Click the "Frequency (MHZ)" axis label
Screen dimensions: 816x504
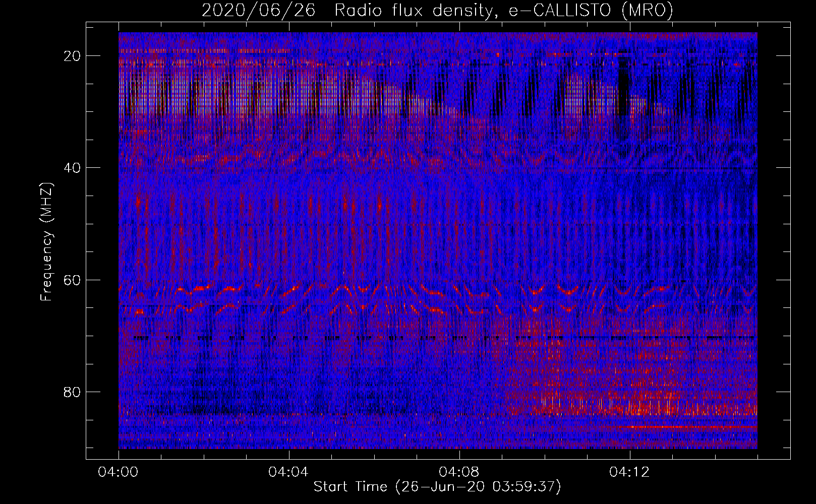click(x=46, y=242)
